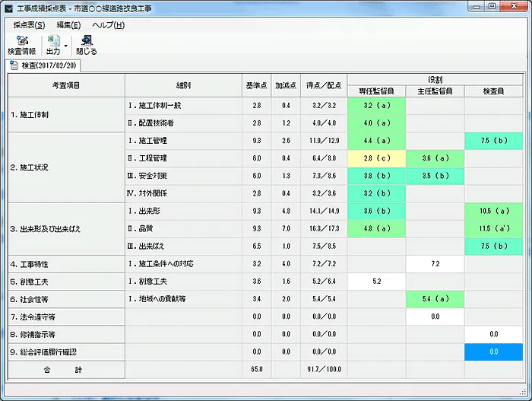This screenshot has height=401, width=532.
Task: Click the 出力 export icon
Action: [53, 45]
